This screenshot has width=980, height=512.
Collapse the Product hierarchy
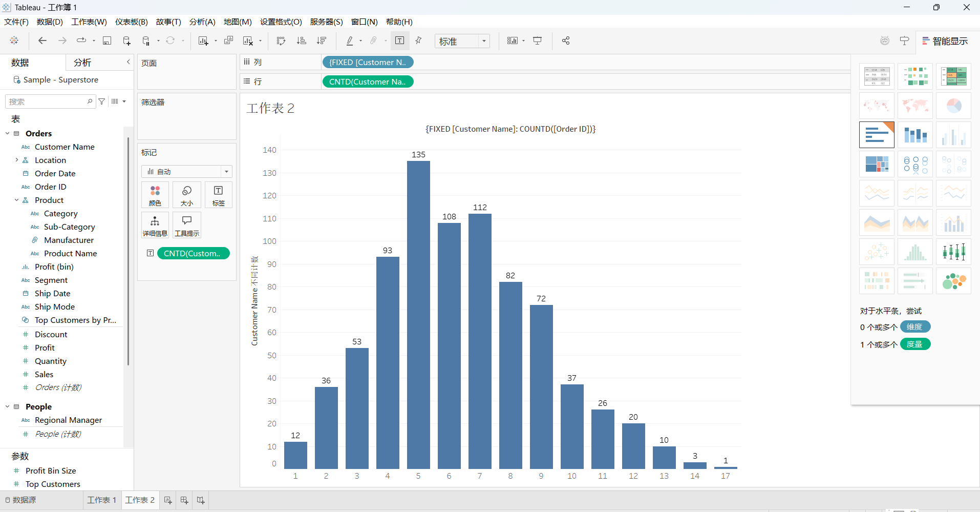[17, 200]
